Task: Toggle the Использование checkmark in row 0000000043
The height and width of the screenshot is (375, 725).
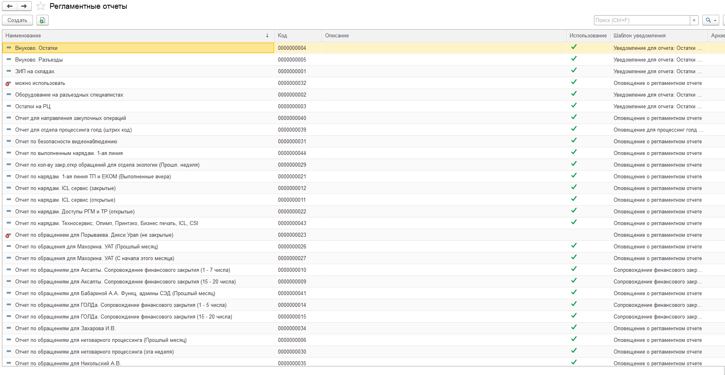Action: tap(574, 222)
